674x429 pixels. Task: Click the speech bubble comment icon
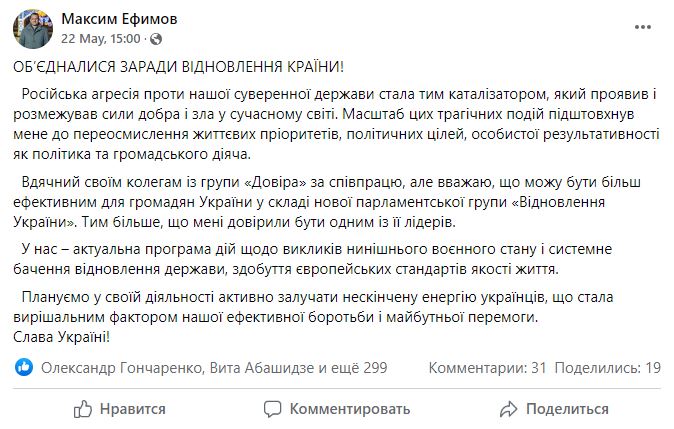[x=273, y=409]
